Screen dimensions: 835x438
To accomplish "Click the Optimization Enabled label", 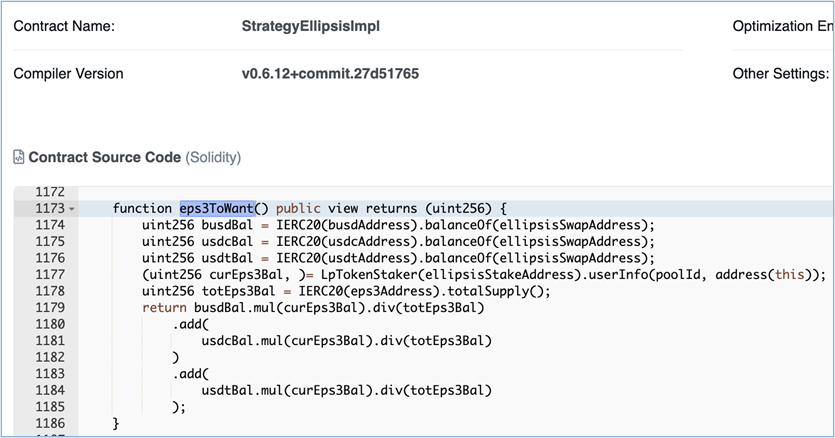I will pos(782,25).
